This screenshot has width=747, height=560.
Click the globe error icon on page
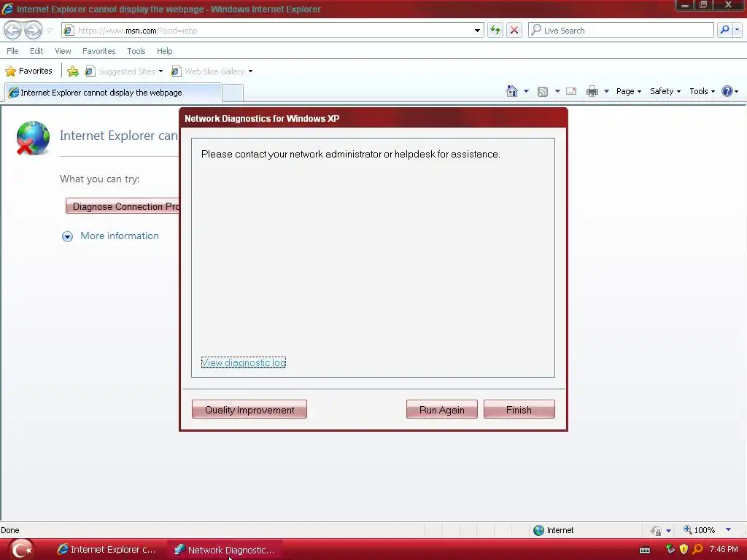[33, 138]
